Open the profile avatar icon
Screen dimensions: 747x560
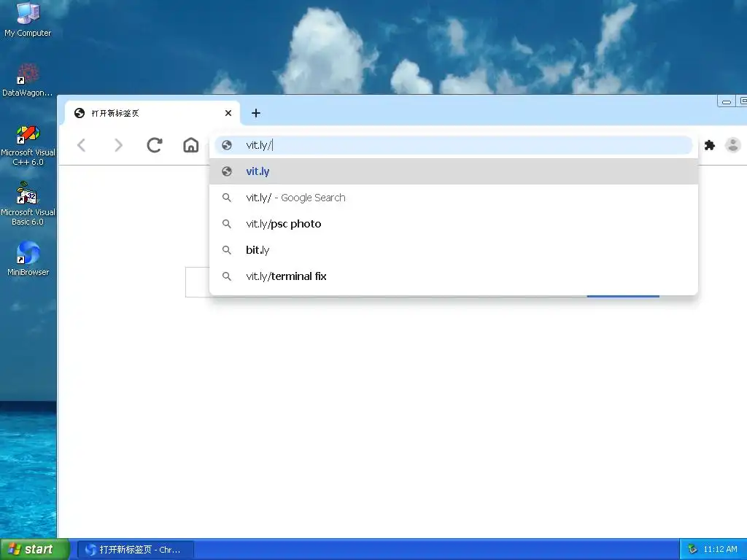[732, 145]
